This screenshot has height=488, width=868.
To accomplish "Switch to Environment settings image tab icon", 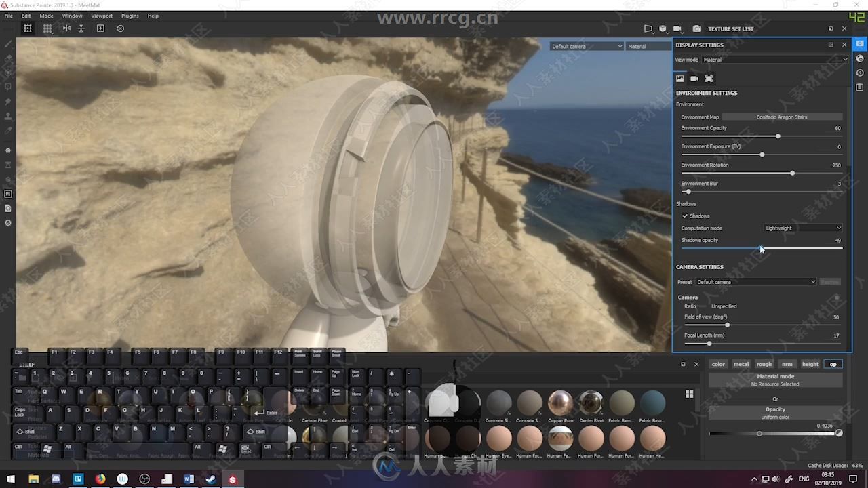I will pyautogui.click(x=680, y=79).
